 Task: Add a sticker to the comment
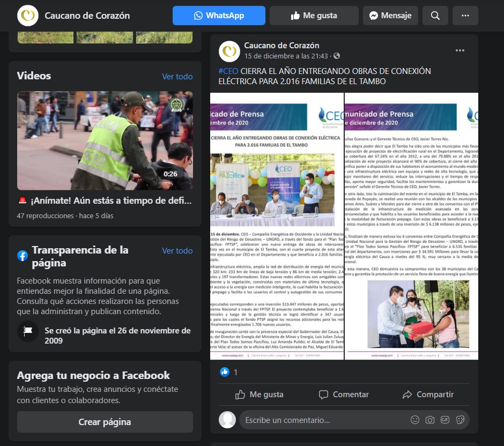[x=460, y=420]
